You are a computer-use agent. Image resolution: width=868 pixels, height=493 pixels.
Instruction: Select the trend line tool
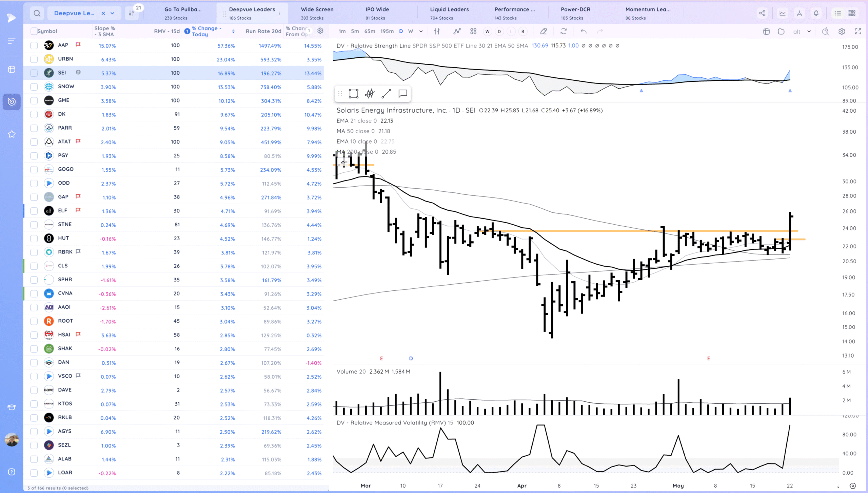386,94
